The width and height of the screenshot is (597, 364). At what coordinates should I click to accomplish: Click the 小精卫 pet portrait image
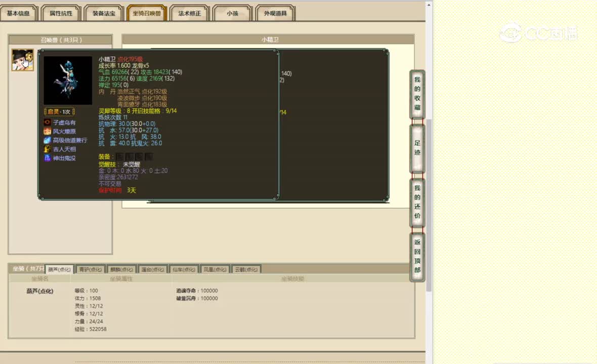[x=68, y=80]
